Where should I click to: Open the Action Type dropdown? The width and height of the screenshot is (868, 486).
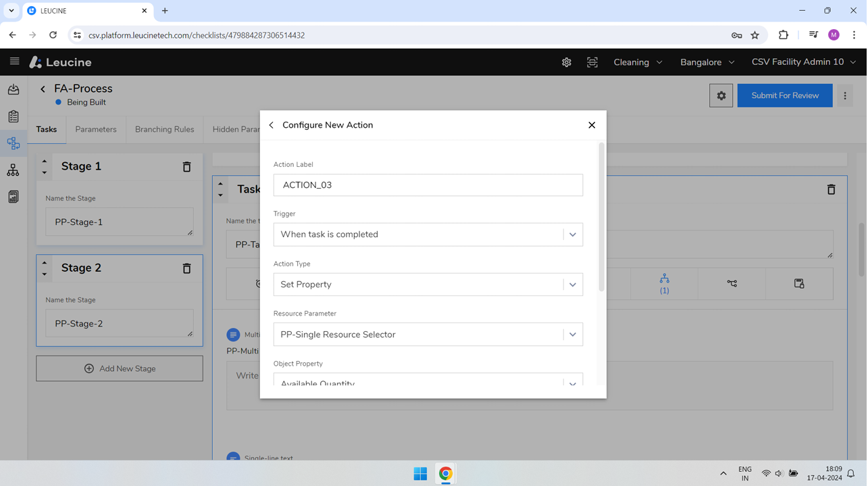click(428, 285)
